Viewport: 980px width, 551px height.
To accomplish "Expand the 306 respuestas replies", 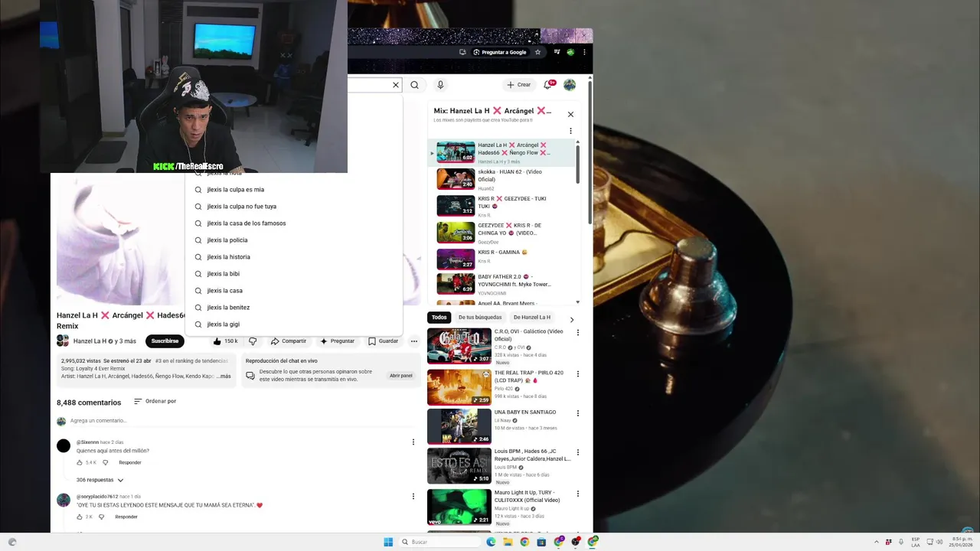I will pyautogui.click(x=100, y=480).
